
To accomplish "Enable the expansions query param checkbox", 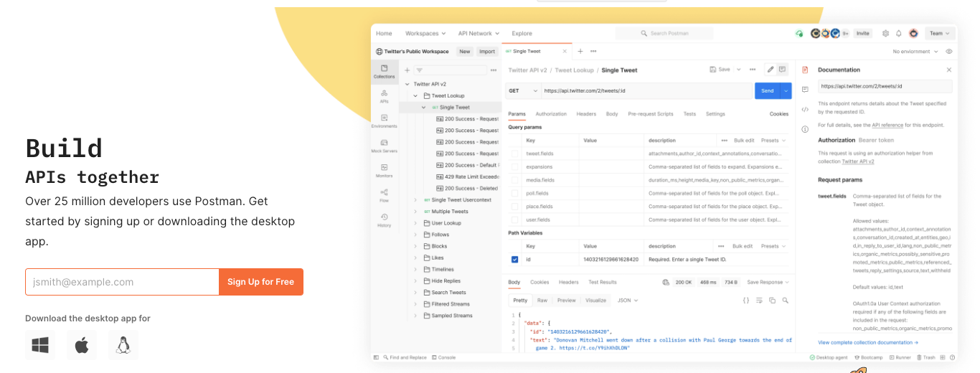I will coord(514,166).
